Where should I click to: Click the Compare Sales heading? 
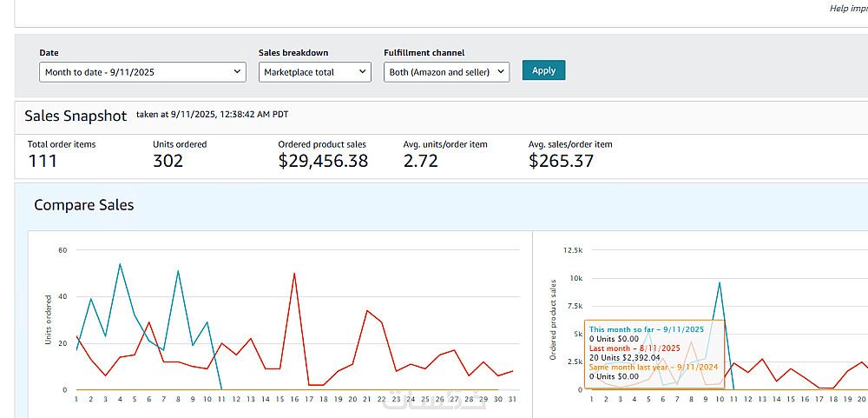coord(83,205)
